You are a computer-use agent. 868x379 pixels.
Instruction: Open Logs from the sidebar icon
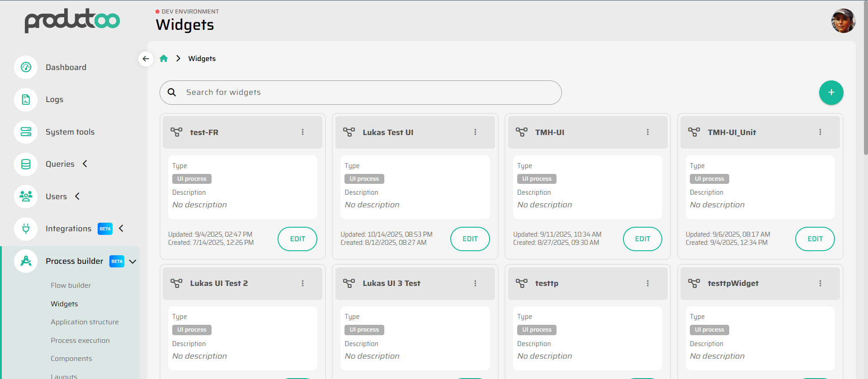pos(26,100)
